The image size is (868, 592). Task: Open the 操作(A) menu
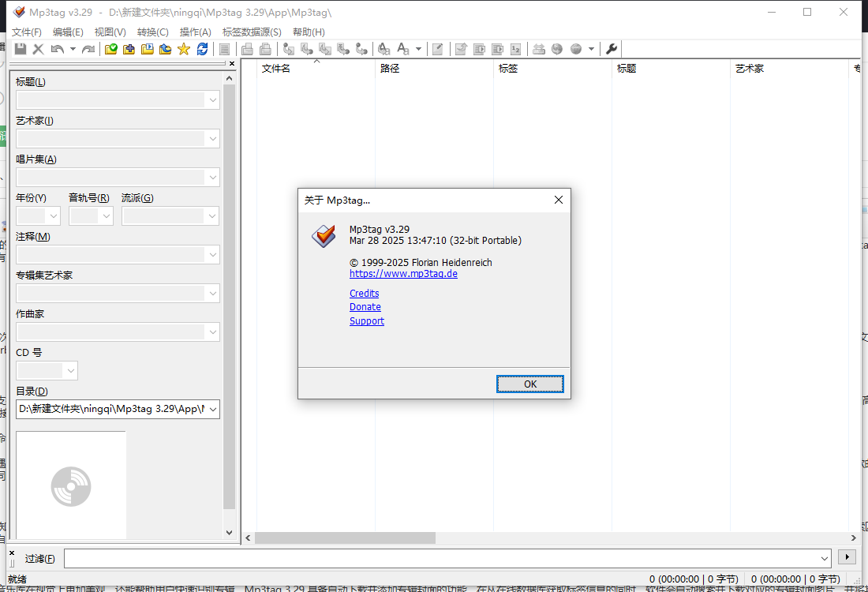pyautogui.click(x=196, y=32)
